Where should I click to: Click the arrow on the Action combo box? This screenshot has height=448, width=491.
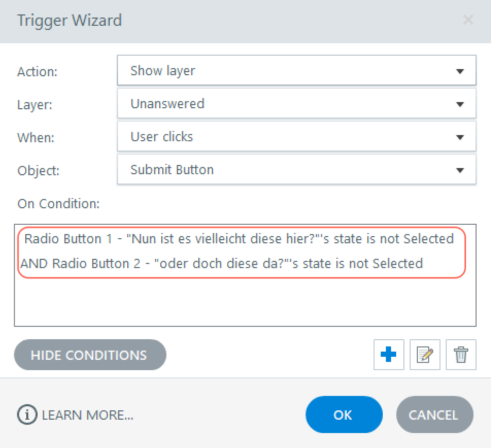[460, 71]
